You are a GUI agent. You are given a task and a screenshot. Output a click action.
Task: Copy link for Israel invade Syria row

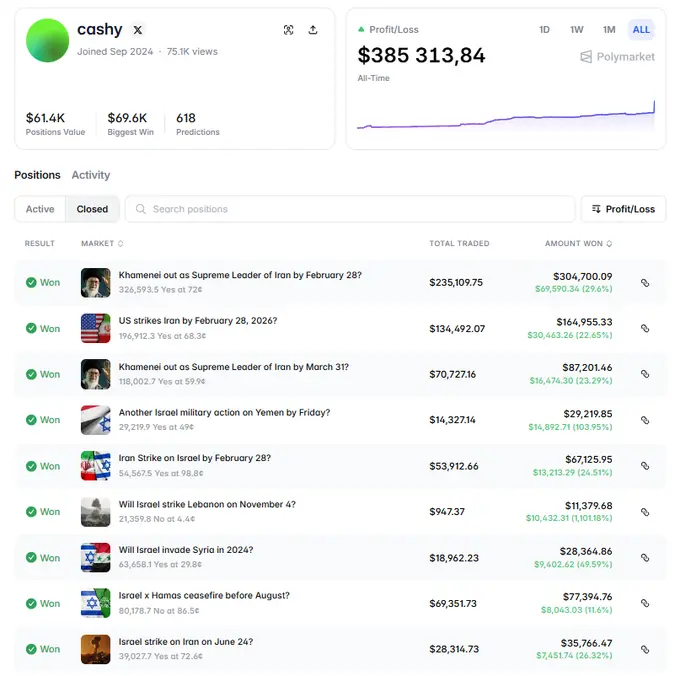pyautogui.click(x=645, y=558)
